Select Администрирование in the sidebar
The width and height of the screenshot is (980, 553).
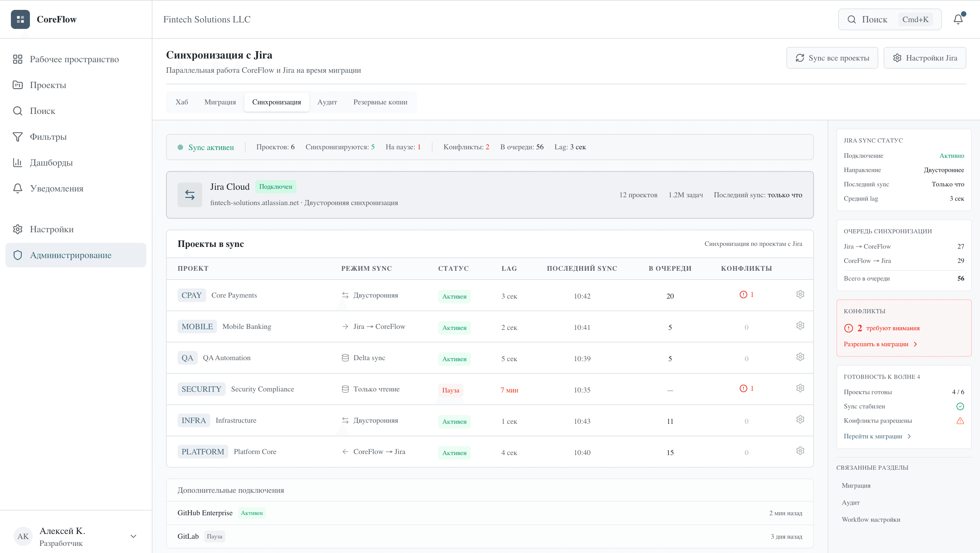click(x=71, y=255)
